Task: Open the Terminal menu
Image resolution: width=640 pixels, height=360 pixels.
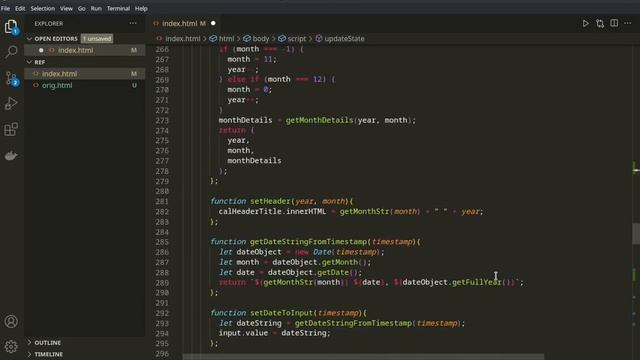Action: (118, 8)
